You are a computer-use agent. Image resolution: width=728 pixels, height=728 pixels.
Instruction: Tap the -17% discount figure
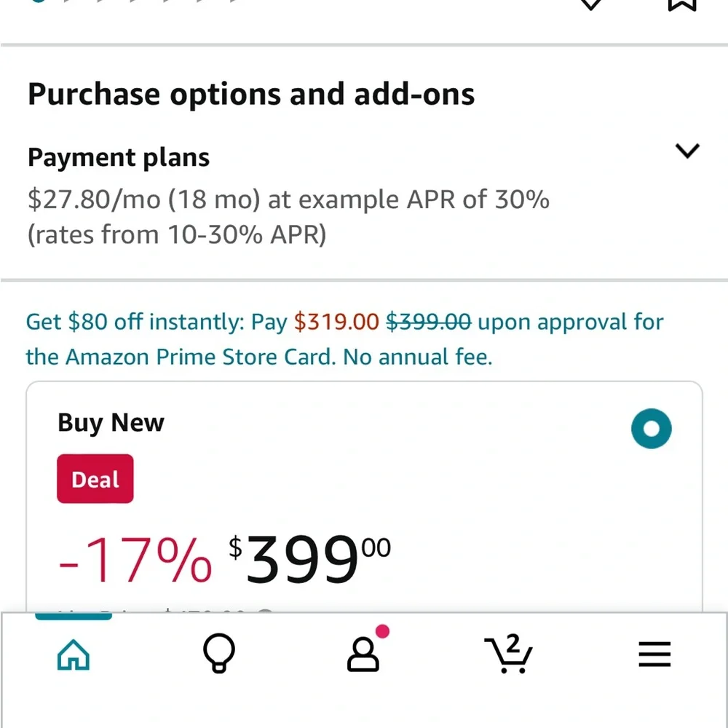[135, 559]
